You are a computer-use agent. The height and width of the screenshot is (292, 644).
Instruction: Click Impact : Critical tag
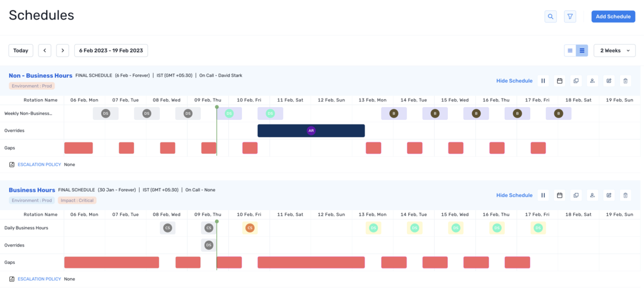77,200
